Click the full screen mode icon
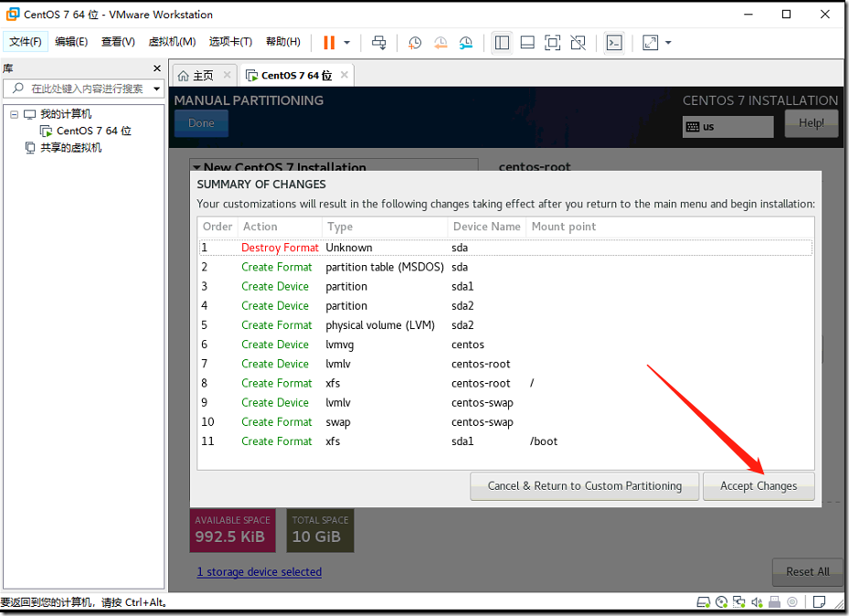The image size is (849, 616). pos(552,42)
